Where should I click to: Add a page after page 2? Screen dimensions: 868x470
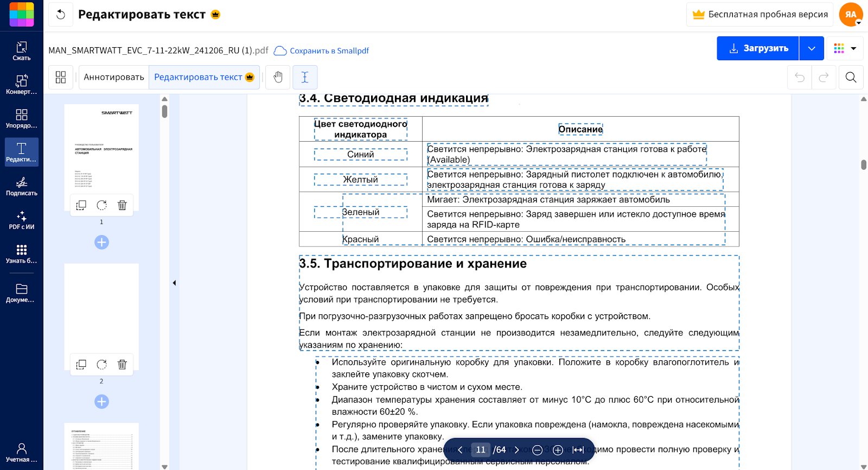point(101,402)
